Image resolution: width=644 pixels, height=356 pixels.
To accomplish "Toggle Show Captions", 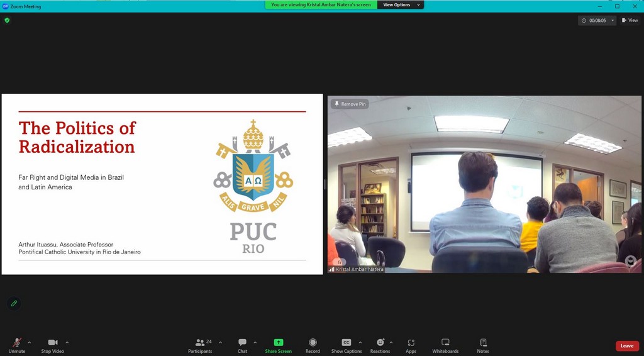I will tap(347, 345).
